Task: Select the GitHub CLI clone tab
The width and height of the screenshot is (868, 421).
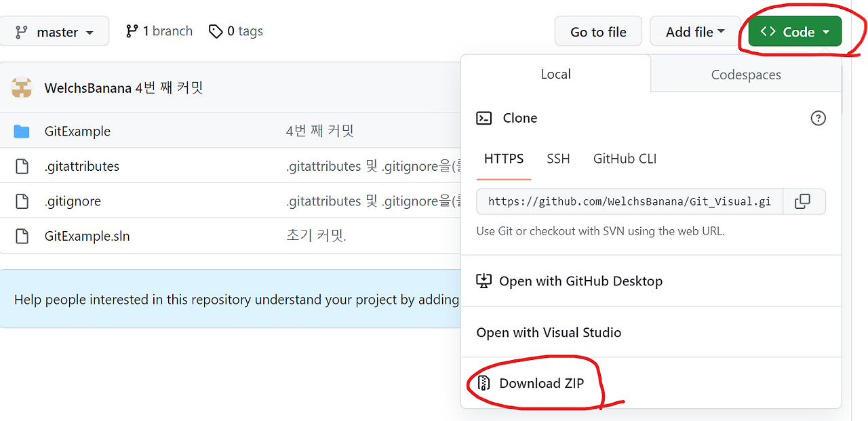Action: click(x=625, y=159)
